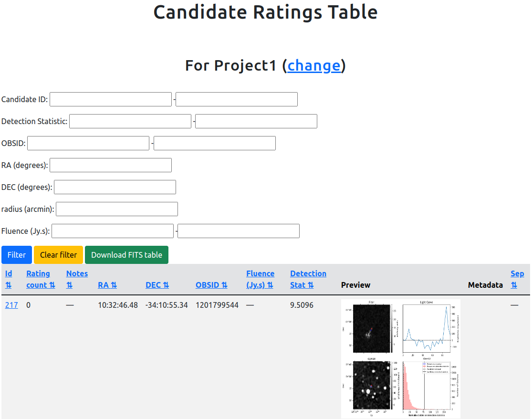This screenshot has width=532, height=419.
Task: Sort table by Fluence (Jy.s)
Action: click(x=260, y=279)
